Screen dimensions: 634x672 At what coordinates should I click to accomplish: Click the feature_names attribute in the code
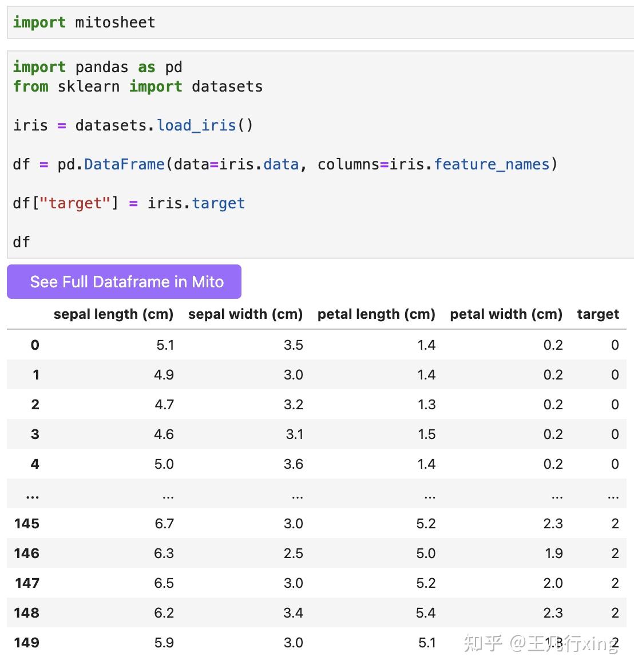(492, 164)
